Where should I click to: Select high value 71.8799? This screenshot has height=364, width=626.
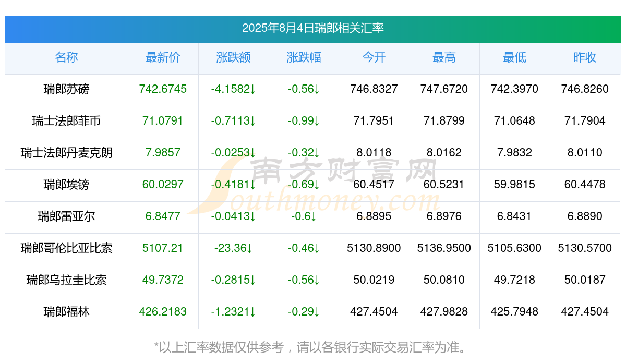point(444,121)
